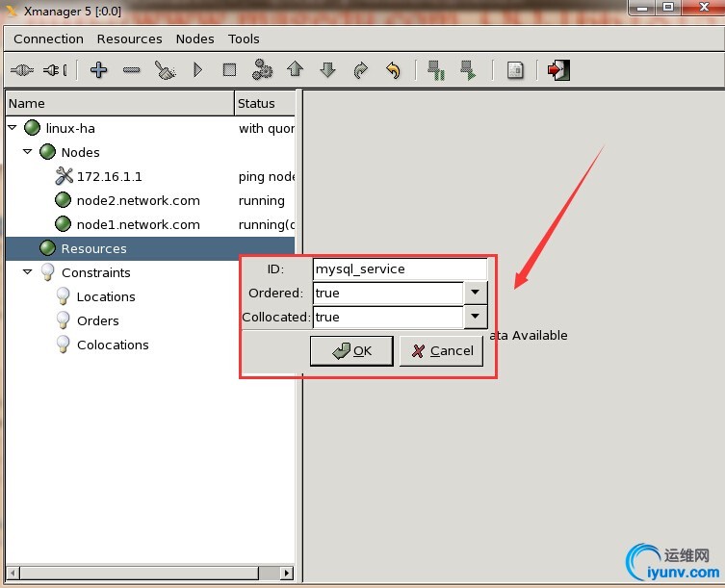Image resolution: width=725 pixels, height=588 pixels.
Task: Click the node standby icon
Action: pos(436,70)
